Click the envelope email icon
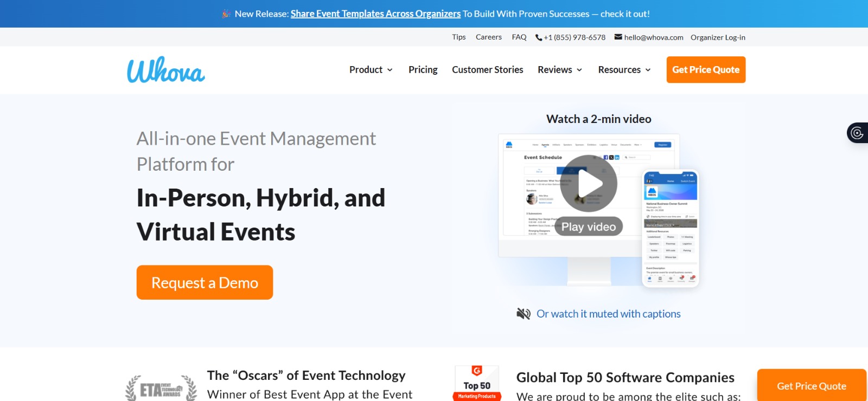Viewport: 868px width, 401px height. click(618, 37)
